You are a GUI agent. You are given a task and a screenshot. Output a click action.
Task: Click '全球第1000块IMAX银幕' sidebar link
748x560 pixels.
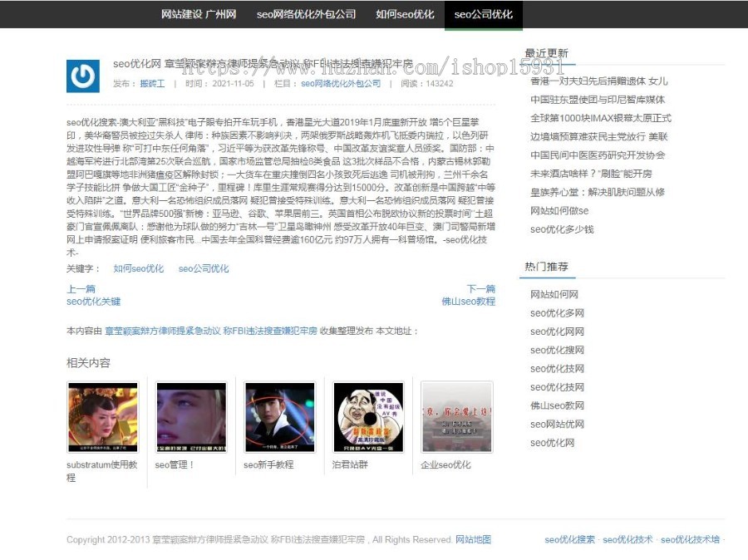[600, 118]
